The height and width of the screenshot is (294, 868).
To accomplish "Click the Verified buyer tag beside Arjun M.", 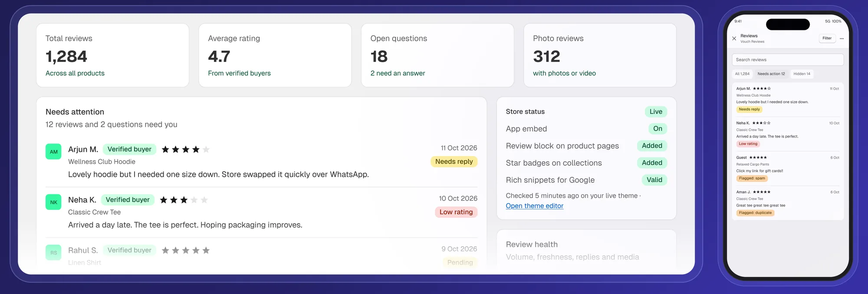I will point(129,149).
